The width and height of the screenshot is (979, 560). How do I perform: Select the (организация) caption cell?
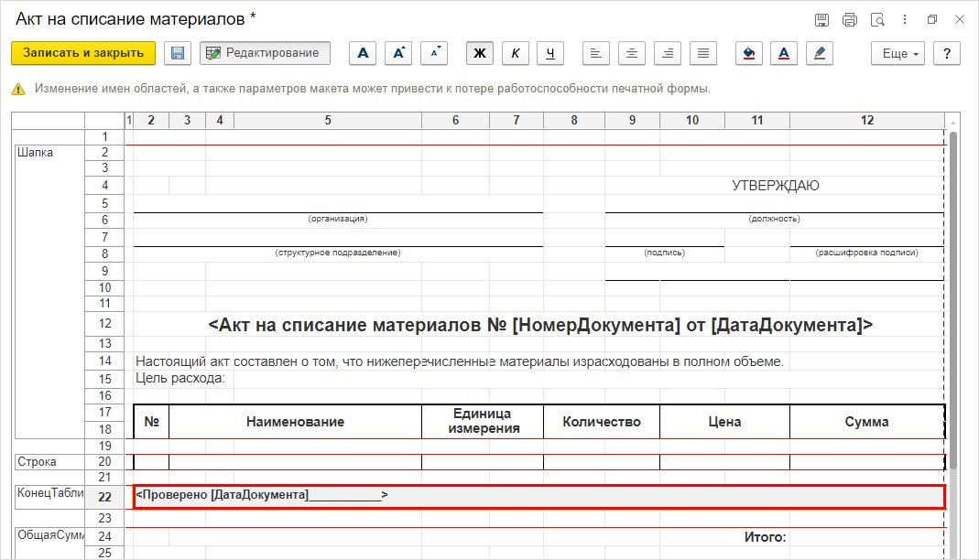tap(338, 219)
